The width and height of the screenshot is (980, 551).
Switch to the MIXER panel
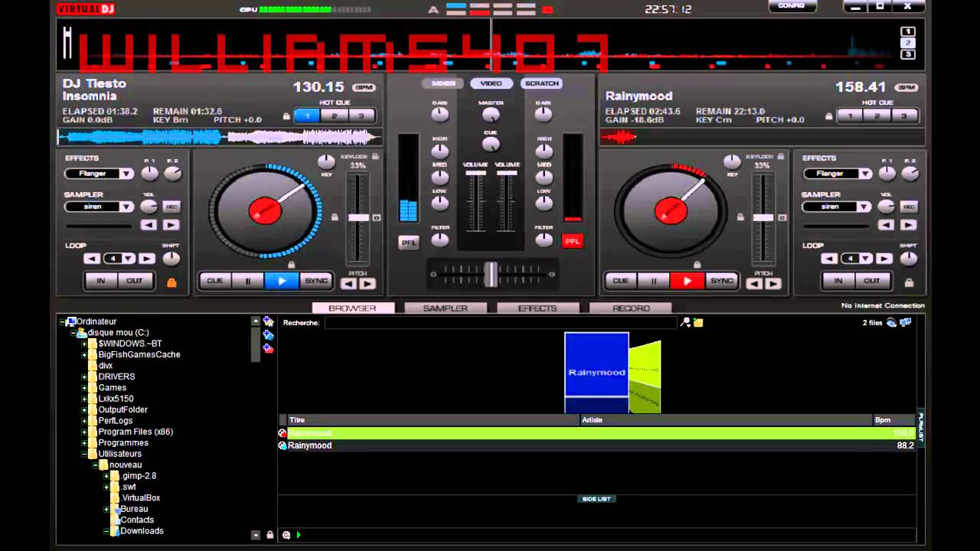[x=443, y=83]
